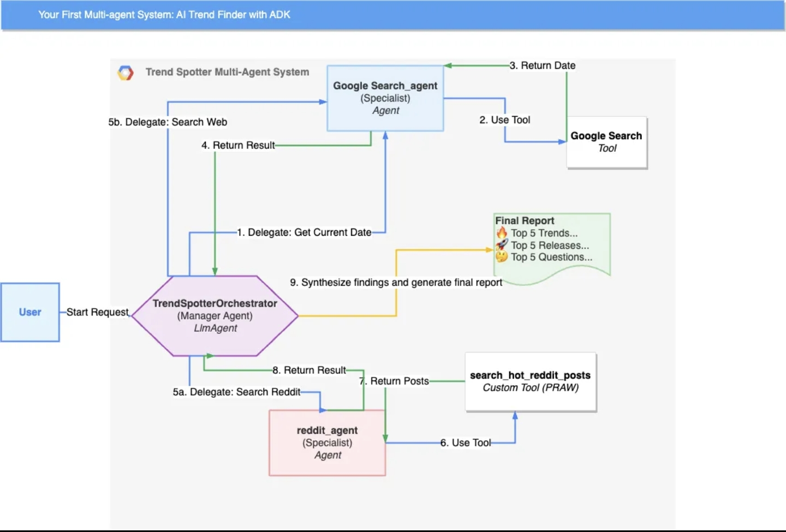Click the thinking face emoji beside Top 5 Questions
The height and width of the screenshot is (532, 786).
tap(502, 257)
